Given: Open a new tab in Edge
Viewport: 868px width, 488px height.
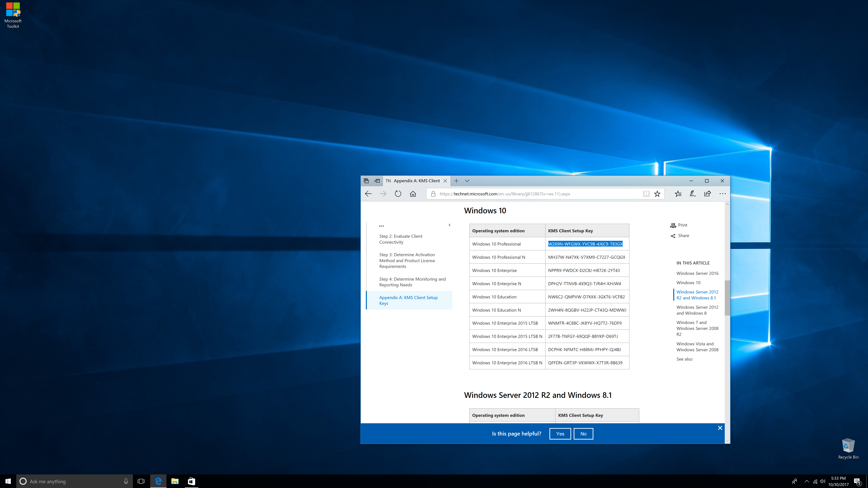Looking at the screenshot, I should (x=456, y=181).
